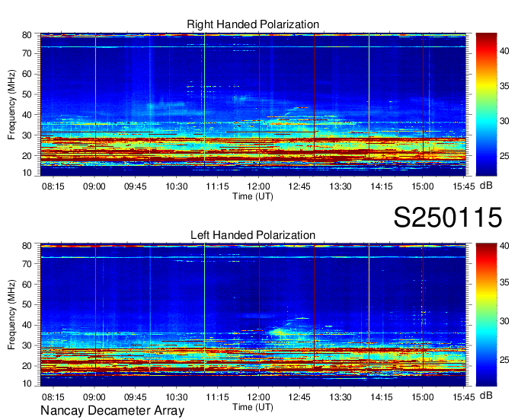
Task: Click "08:15" time tick of Left Handed plot
Action: coord(53,396)
